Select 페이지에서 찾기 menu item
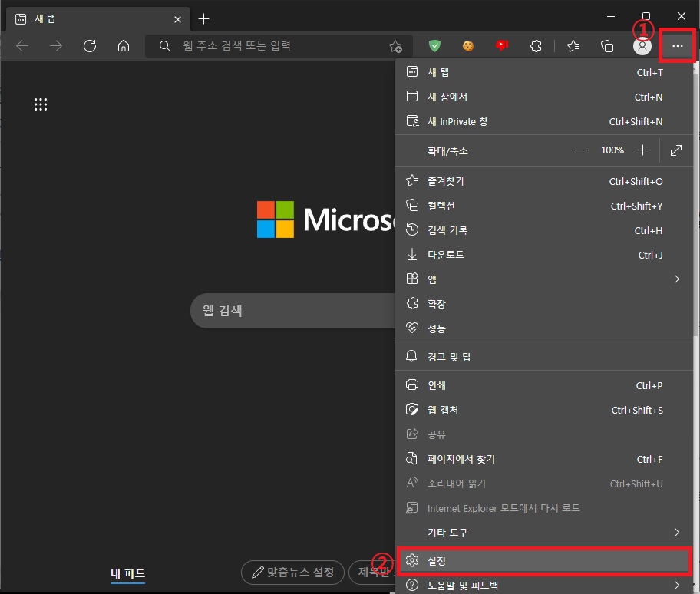 point(543,459)
